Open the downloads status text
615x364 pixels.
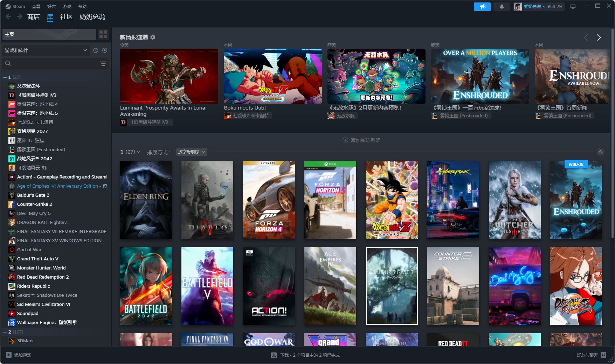(x=310, y=355)
